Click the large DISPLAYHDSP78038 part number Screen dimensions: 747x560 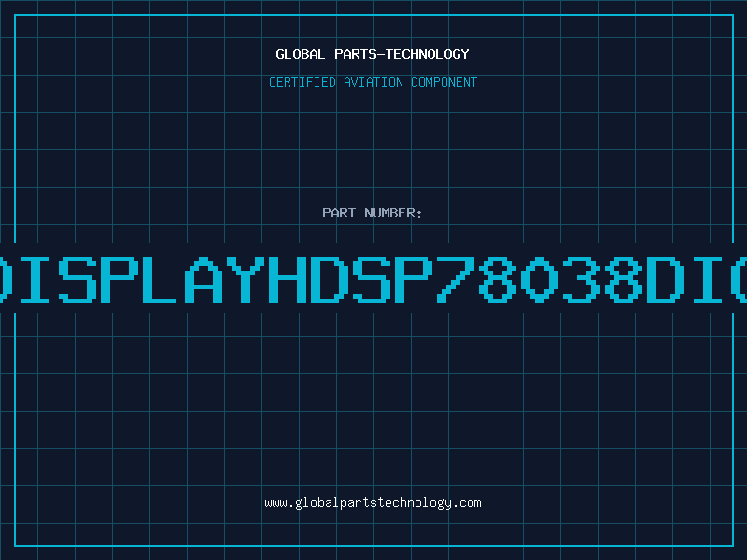(x=373, y=279)
